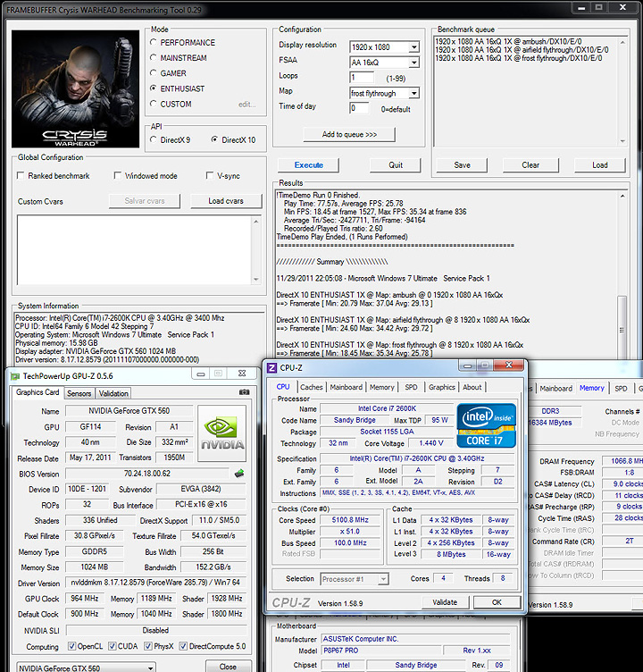Toggle OpenCL checkbox in GPU-Z

coord(72,646)
